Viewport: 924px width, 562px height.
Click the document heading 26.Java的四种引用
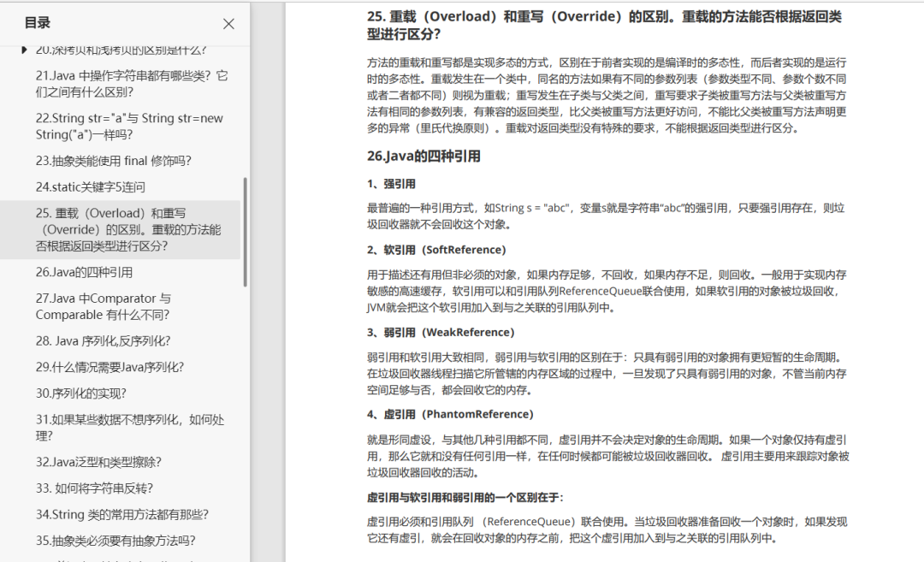pyautogui.click(x=423, y=156)
